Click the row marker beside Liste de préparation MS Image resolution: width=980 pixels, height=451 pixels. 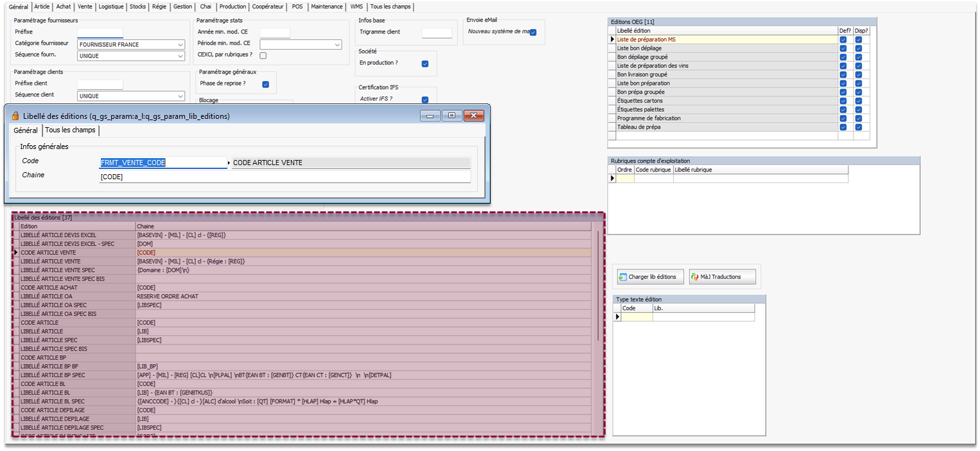tap(612, 40)
